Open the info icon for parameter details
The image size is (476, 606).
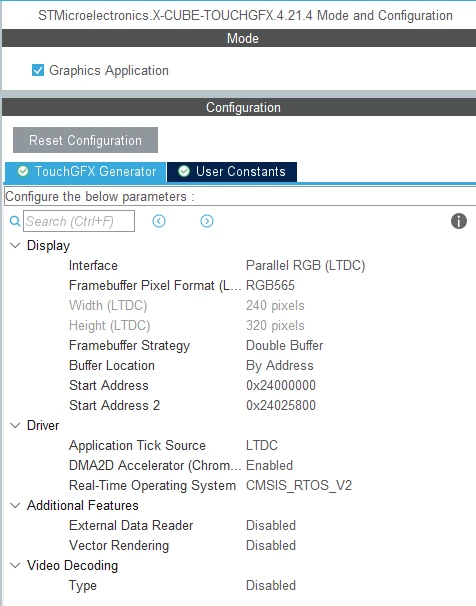pos(459,221)
